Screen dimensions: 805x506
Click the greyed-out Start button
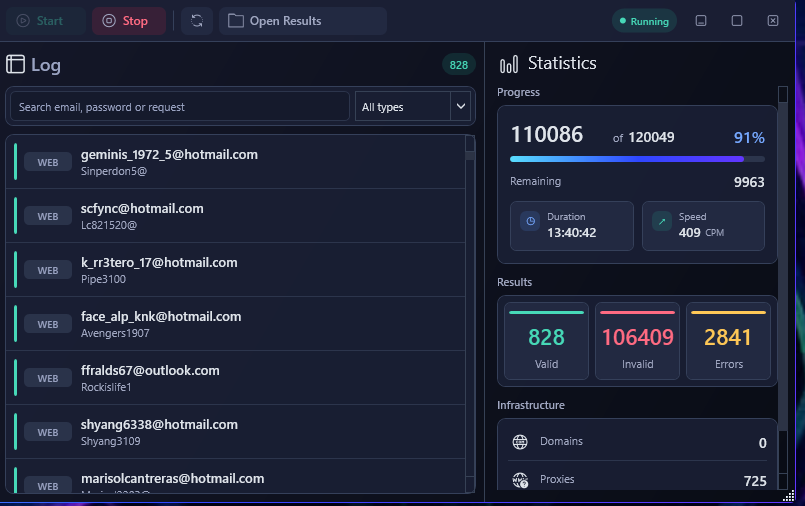tap(46, 21)
